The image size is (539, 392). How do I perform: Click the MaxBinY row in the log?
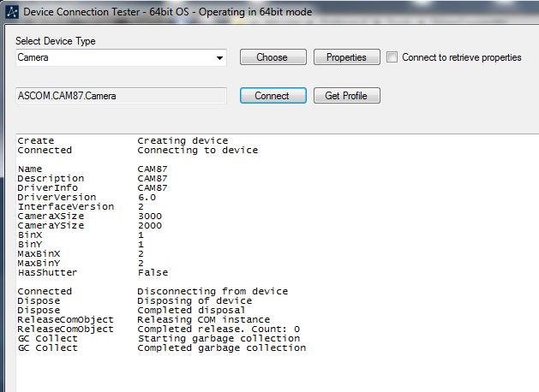point(81,264)
